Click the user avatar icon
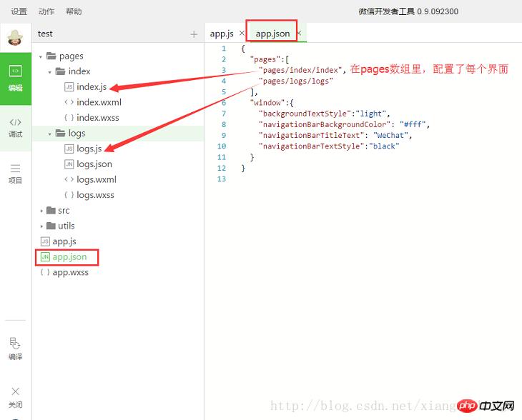Viewport: 522px width, 420px height. 15,36
